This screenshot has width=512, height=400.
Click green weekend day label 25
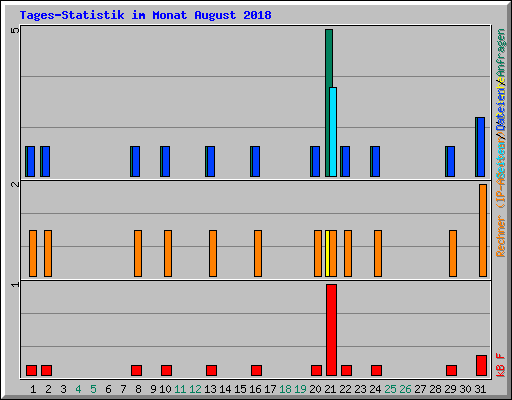(x=390, y=389)
